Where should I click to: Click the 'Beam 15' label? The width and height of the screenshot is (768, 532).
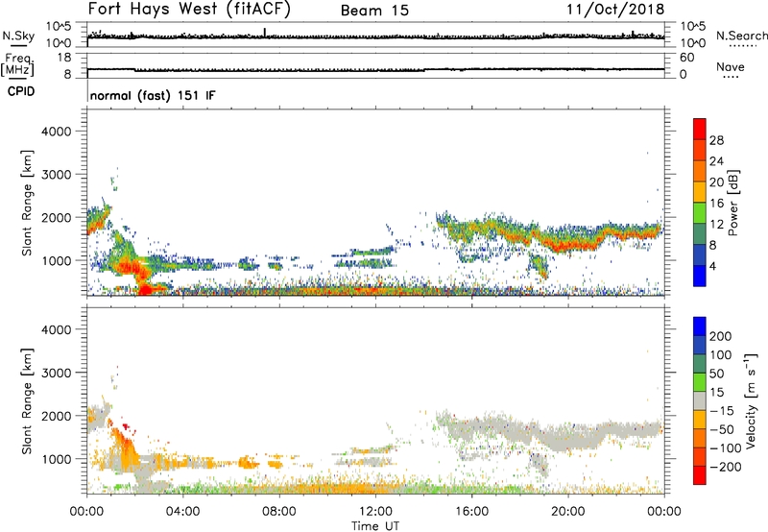[x=374, y=11]
